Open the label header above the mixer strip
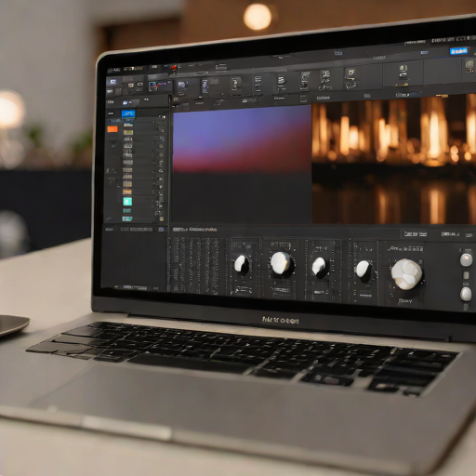This screenshot has height=476, width=476. (194, 230)
